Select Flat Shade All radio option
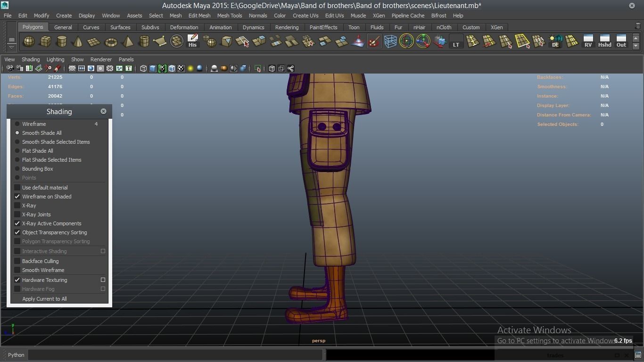 [x=17, y=151]
